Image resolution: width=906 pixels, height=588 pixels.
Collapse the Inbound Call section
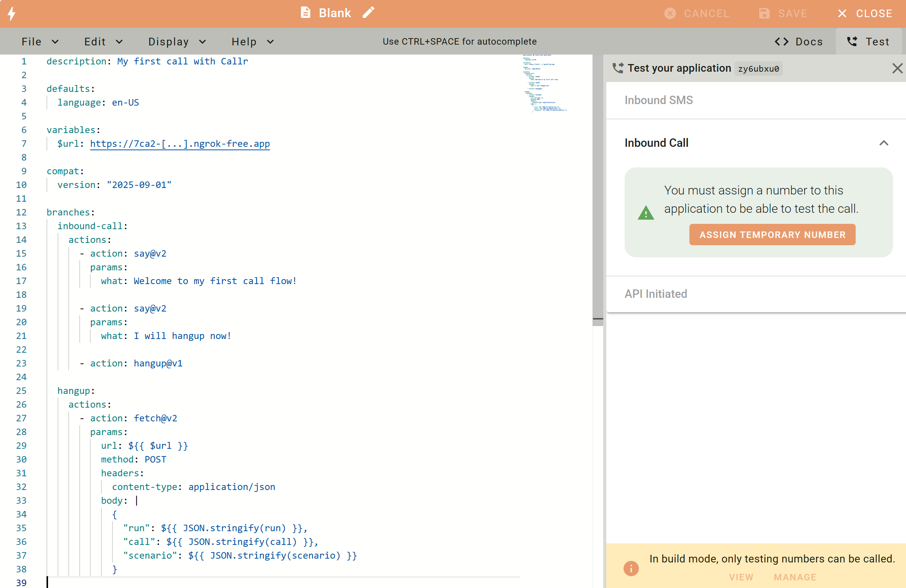pos(884,143)
